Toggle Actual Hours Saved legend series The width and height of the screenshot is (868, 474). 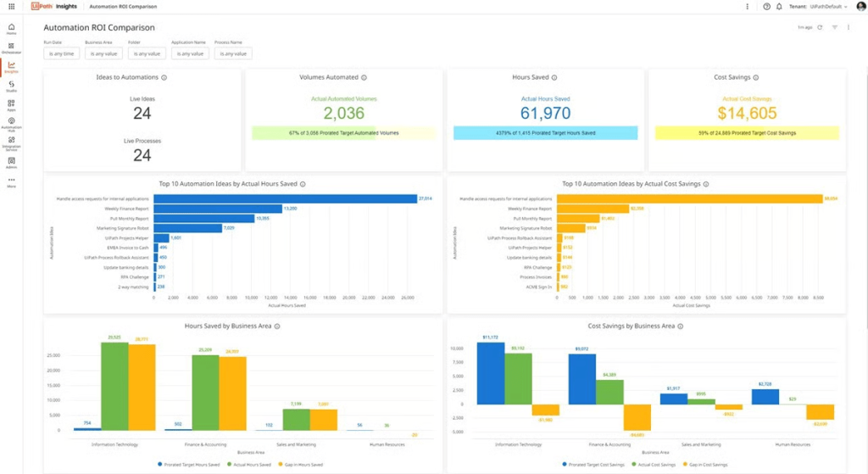click(x=249, y=465)
